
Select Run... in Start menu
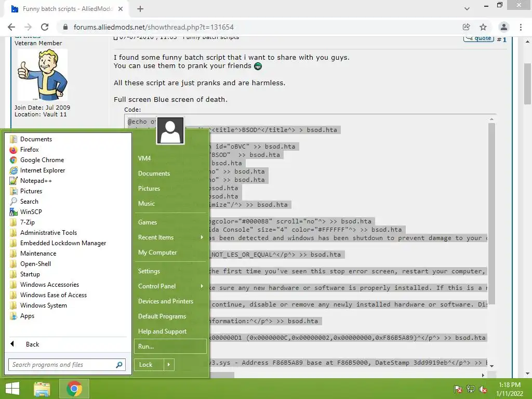pos(170,347)
